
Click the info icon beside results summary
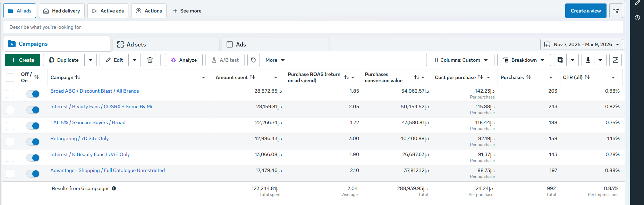114,188
